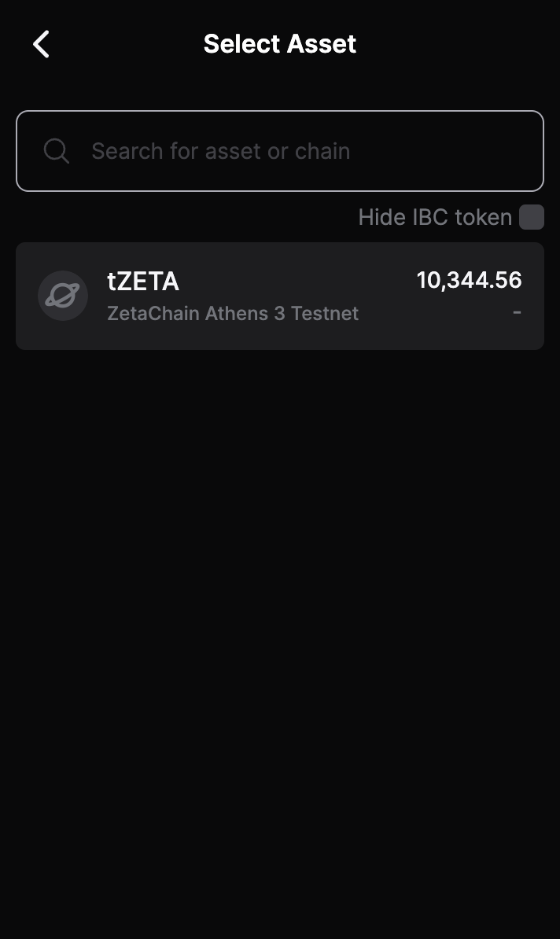This screenshot has height=939, width=560.
Task: Click the empty area below the asset list
Action: [280, 629]
